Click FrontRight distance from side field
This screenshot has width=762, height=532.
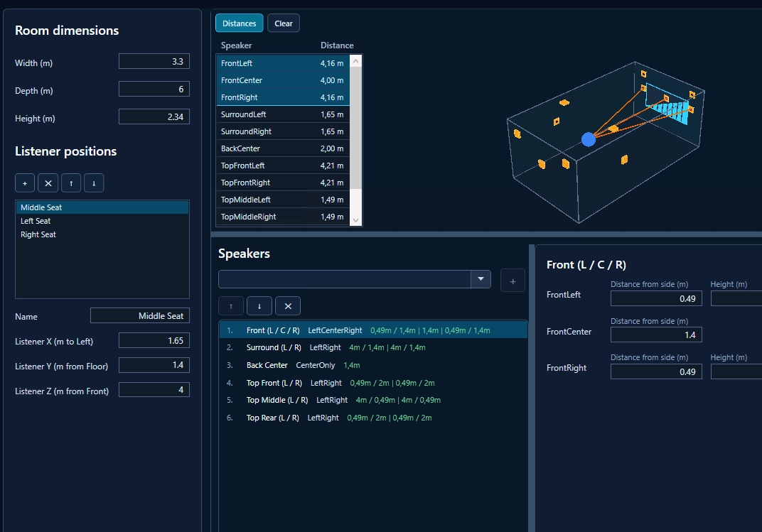[656, 371]
